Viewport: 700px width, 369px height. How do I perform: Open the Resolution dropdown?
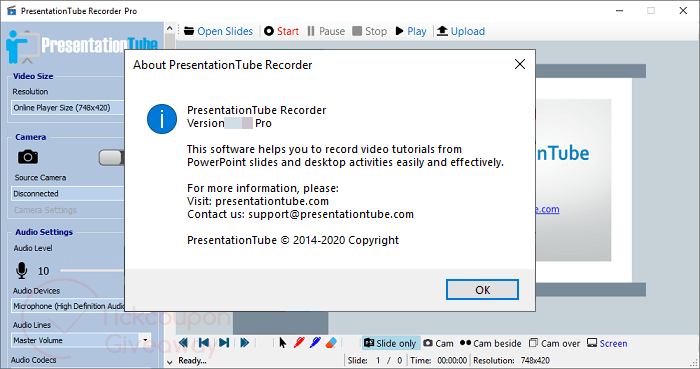(67, 108)
